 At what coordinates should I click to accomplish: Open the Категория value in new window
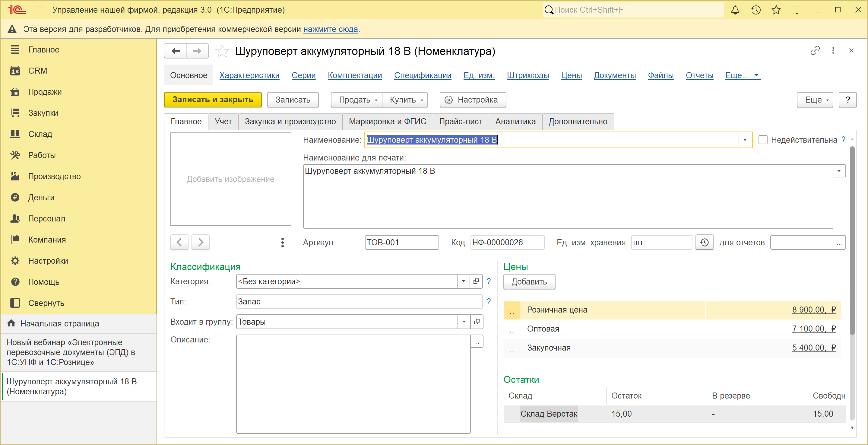(x=476, y=281)
